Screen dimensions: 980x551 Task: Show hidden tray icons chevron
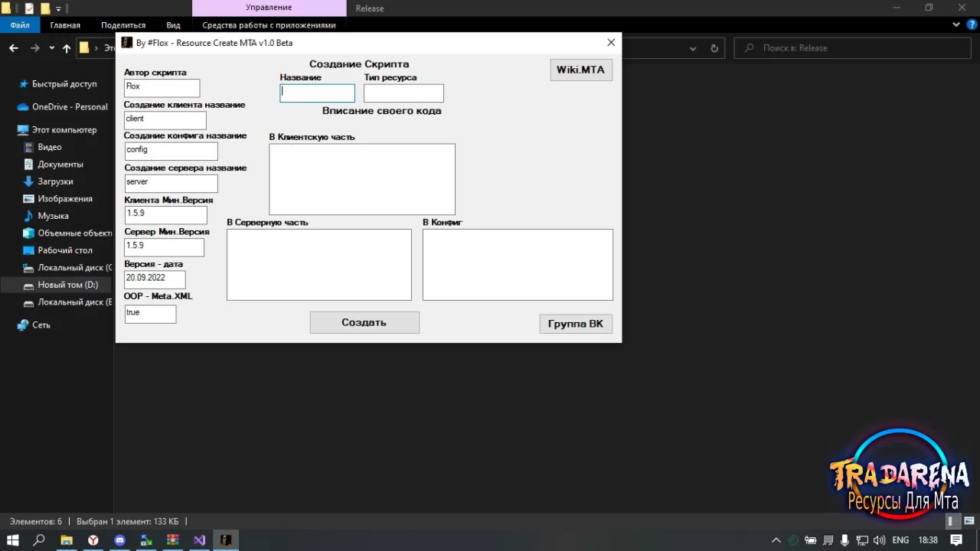pyautogui.click(x=776, y=540)
